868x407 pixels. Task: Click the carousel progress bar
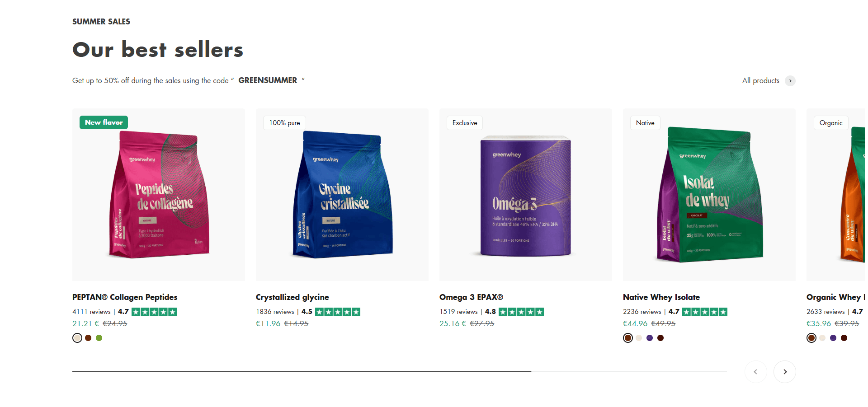coord(400,372)
